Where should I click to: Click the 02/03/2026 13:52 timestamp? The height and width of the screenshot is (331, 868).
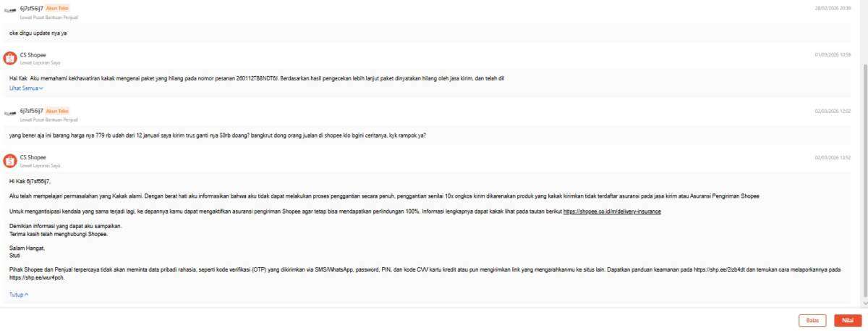(833, 157)
